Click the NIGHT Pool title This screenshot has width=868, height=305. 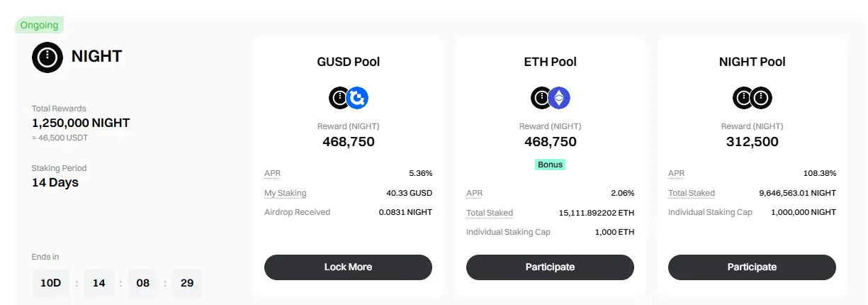[x=752, y=62]
